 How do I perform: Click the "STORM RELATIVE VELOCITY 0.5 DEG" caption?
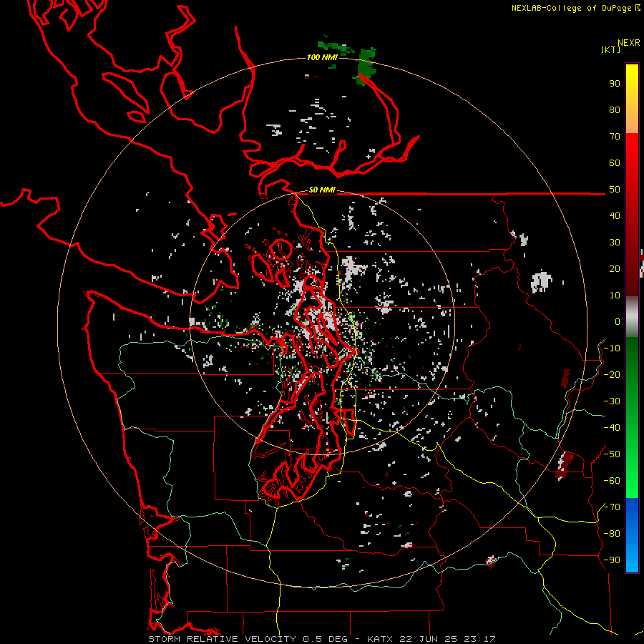coord(248,639)
